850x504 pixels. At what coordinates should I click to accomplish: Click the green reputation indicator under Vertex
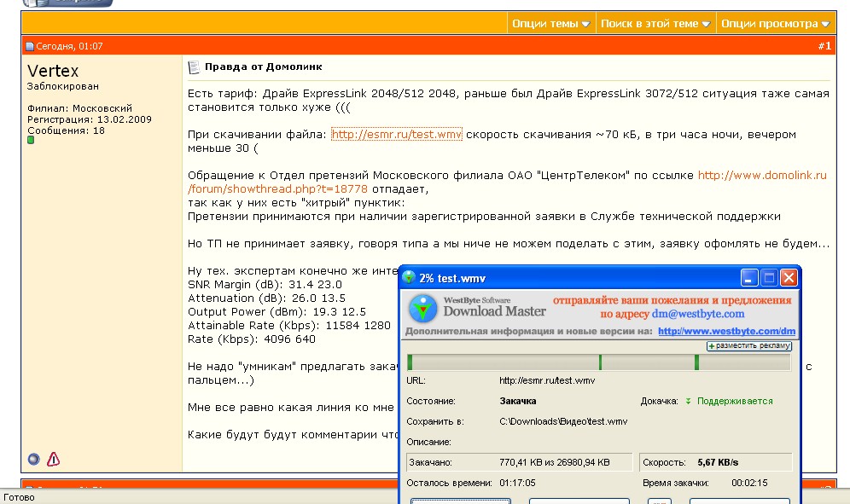click(x=31, y=140)
